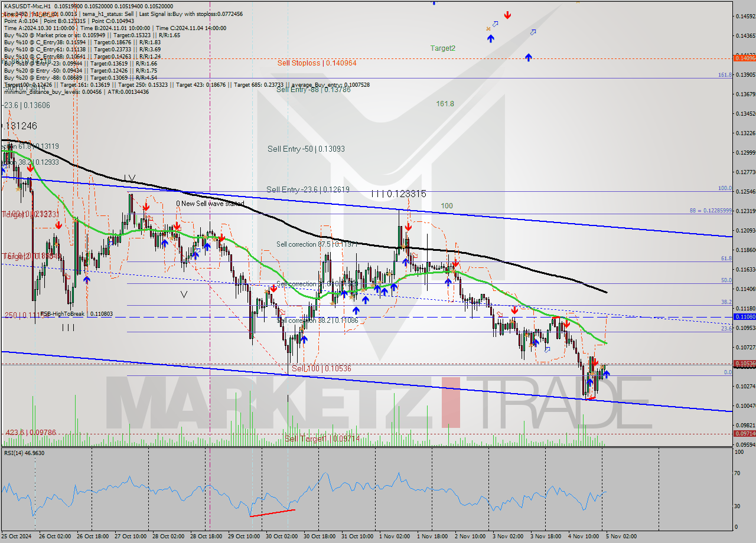This screenshot has width=756, height=543.
Task: Select the Sell Entry -50 | 0.13093 label
Action: [307, 149]
